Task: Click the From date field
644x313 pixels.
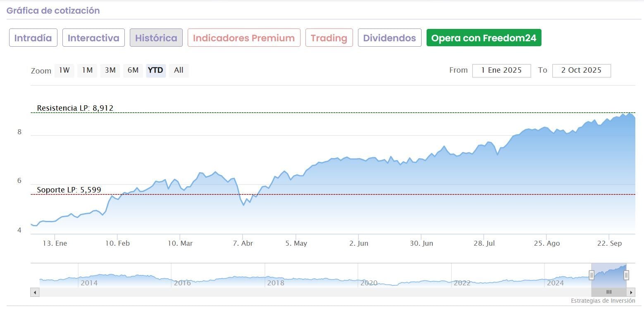Action: pyautogui.click(x=501, y=70)
